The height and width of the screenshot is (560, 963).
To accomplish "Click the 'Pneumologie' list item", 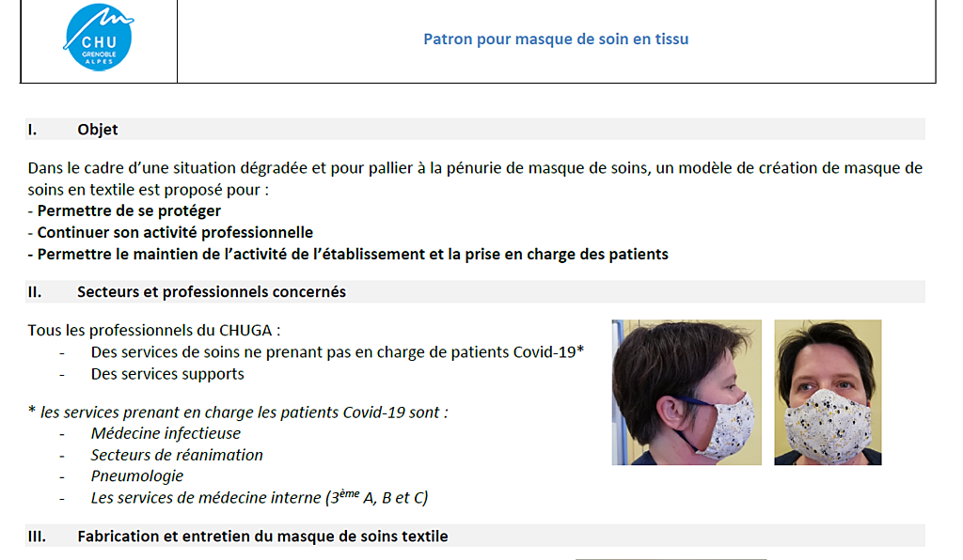I will 137,476.
